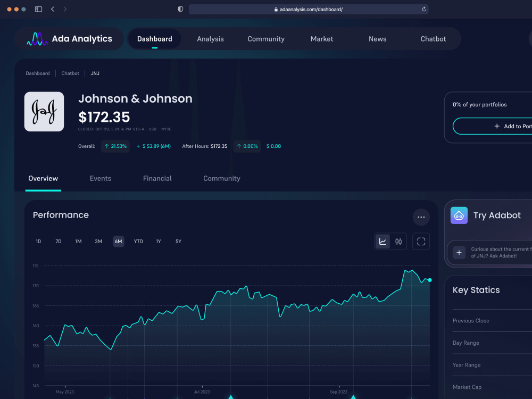The width and height of the screenshot is (532, 399).
Task: Open the Market nav tab
Action: coord(322,39)
